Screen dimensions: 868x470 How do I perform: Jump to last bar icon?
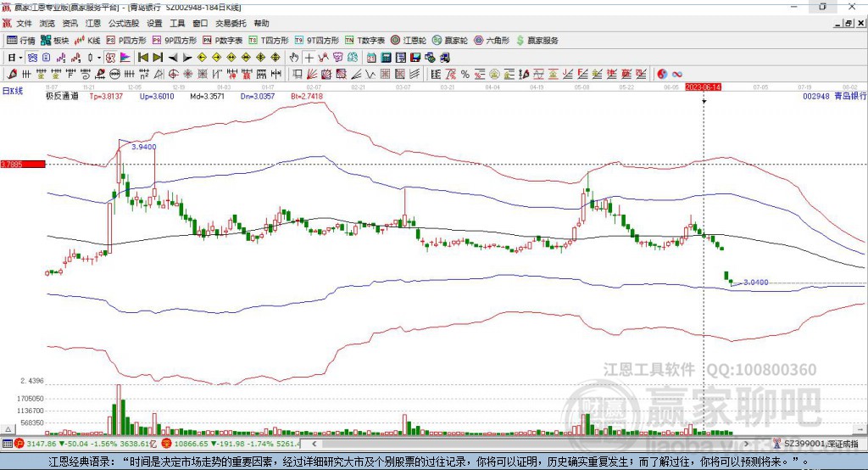158,58
